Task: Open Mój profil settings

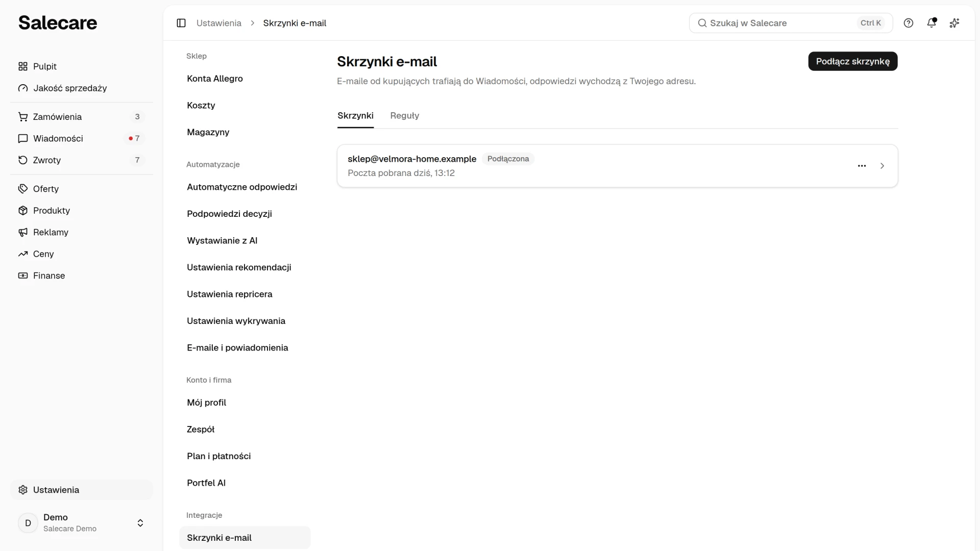Action: [245, 403]
